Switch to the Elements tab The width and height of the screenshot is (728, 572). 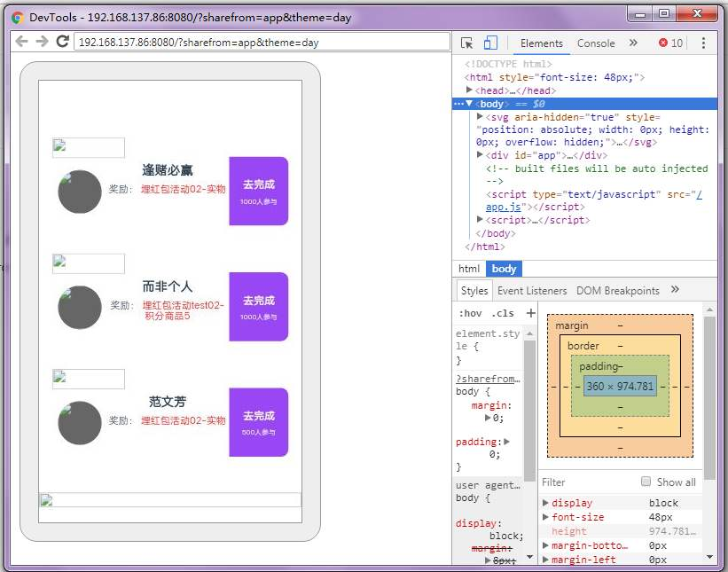tap(542, 43)
